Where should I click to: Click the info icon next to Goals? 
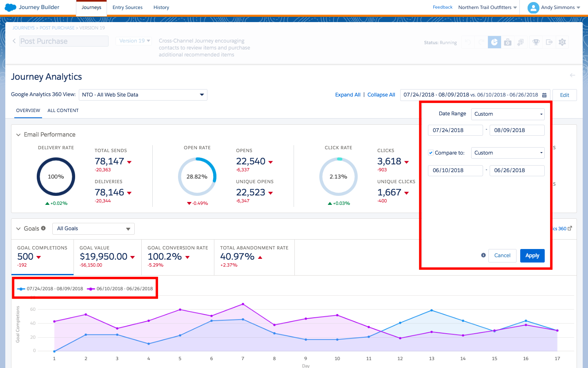click(x=43, y=228)
